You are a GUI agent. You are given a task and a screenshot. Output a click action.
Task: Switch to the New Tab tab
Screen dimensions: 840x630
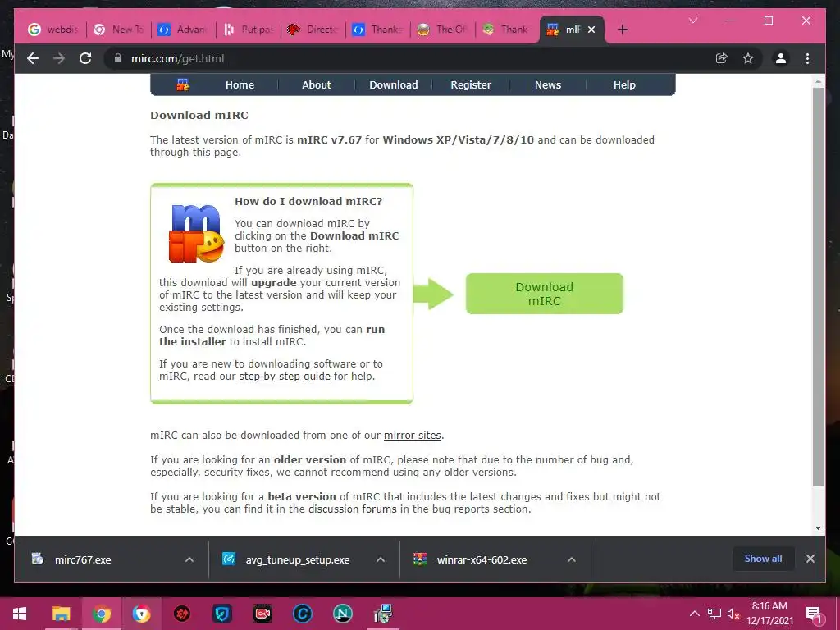[119, 30]
